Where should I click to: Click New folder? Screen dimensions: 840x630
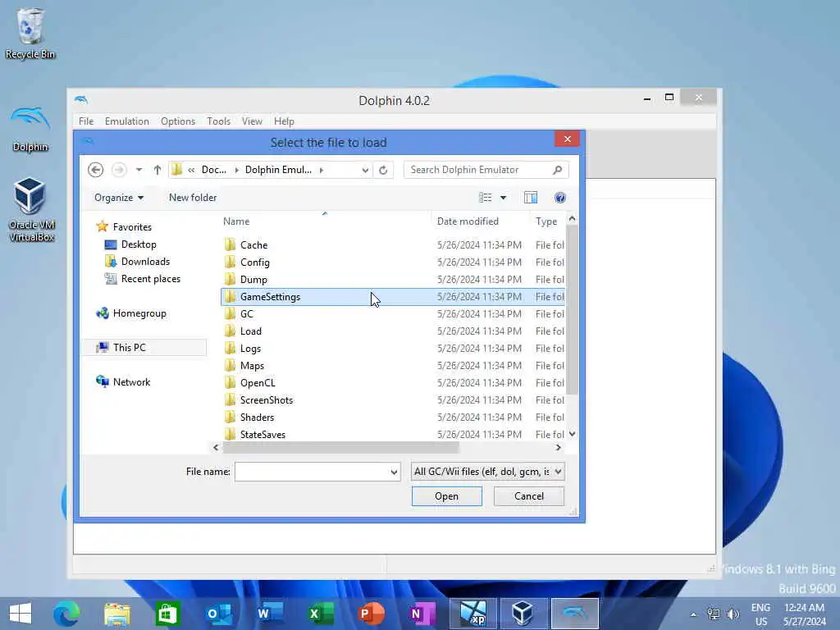click(193, 198)
